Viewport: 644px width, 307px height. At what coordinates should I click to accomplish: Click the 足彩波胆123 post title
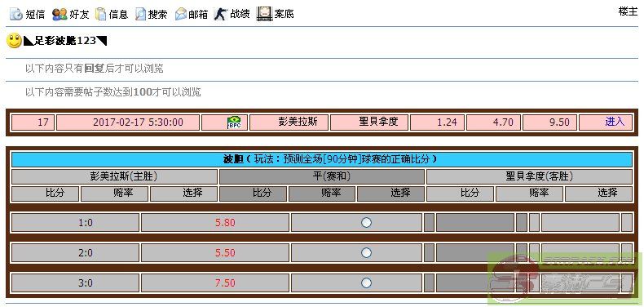point(65,41)
